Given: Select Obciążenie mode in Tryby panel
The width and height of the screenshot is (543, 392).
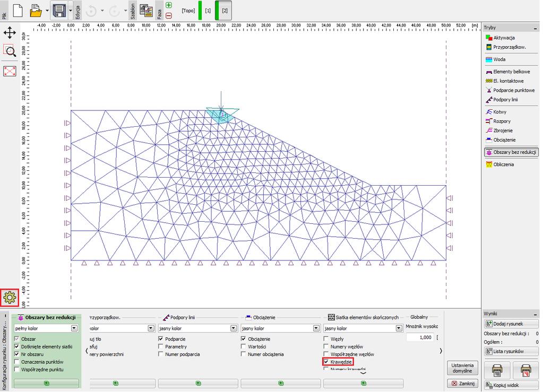Looking at the screenshot, I should (x=501, y=140).
